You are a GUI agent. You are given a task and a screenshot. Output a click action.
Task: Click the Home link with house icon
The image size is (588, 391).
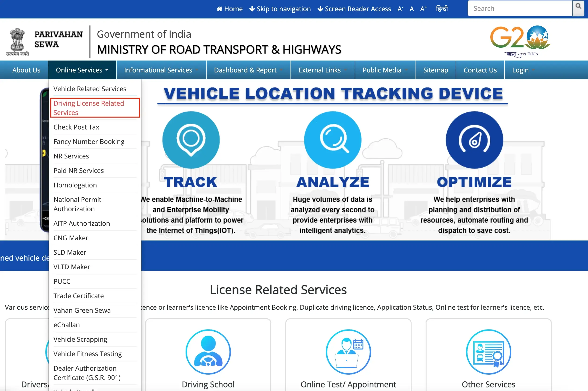tap(229, 9)
